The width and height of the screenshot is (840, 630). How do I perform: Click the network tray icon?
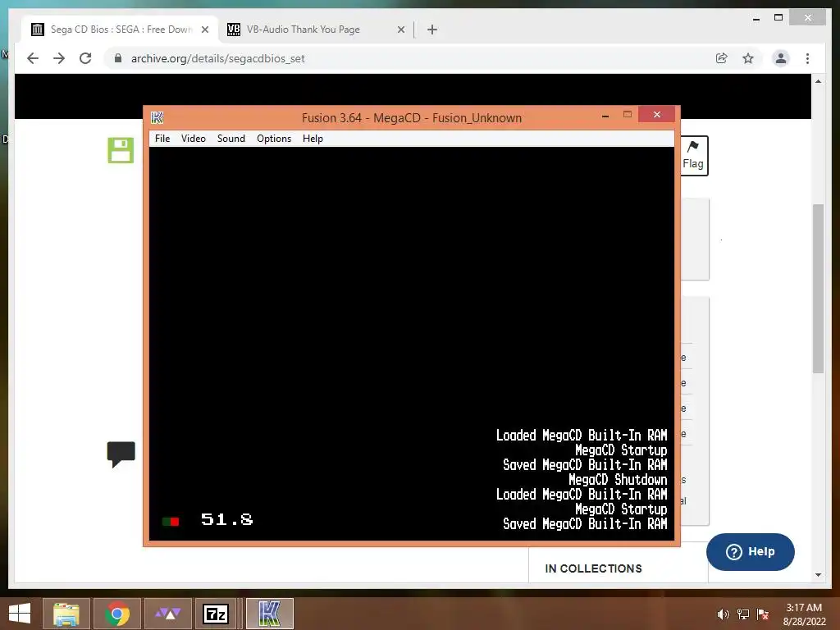click(743, 614)
